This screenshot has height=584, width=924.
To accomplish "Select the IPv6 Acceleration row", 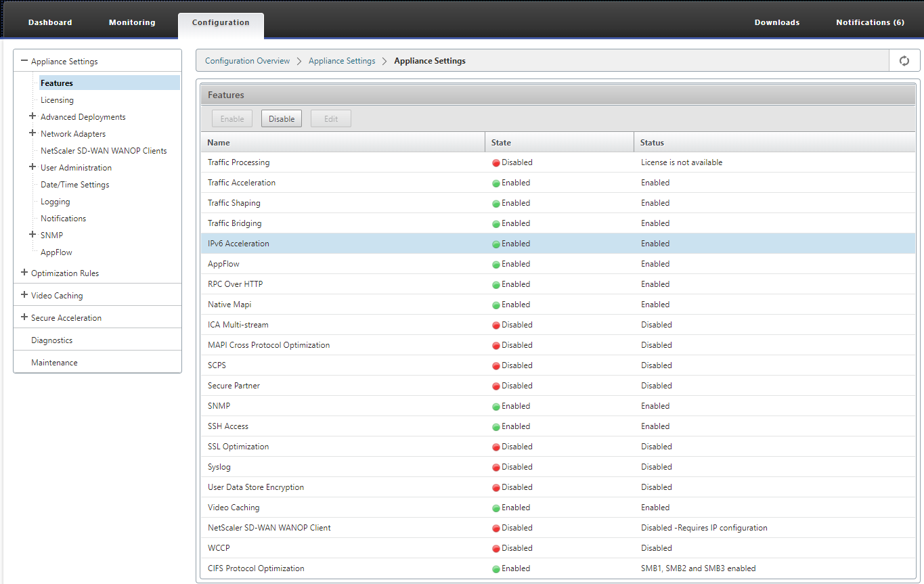I will [x=558, y=244].
